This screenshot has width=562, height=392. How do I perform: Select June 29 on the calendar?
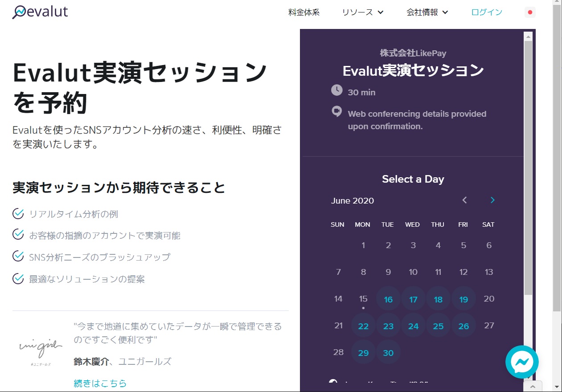tap(363, 353)
